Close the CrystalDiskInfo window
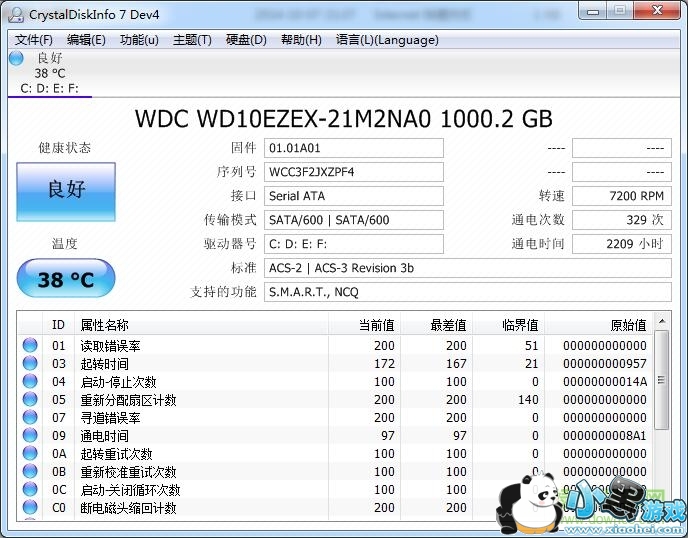688x538 pixels. point(657,11)
